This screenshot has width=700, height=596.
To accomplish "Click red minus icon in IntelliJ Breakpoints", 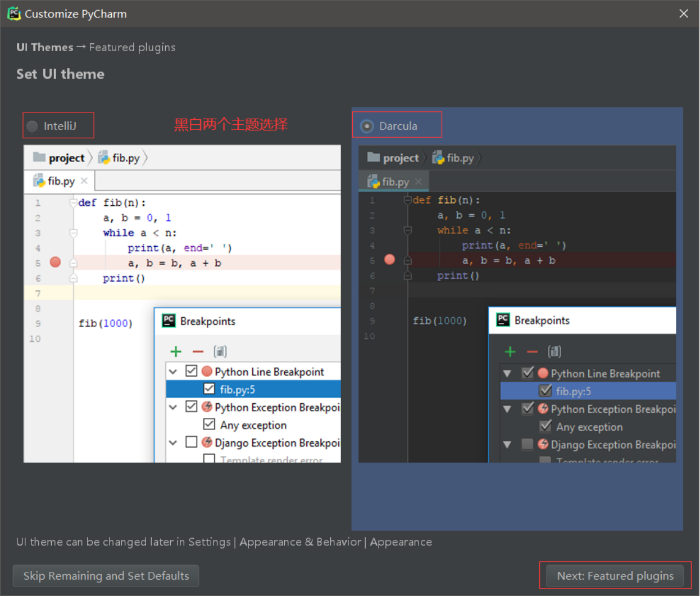I will (x=198, y=351).
